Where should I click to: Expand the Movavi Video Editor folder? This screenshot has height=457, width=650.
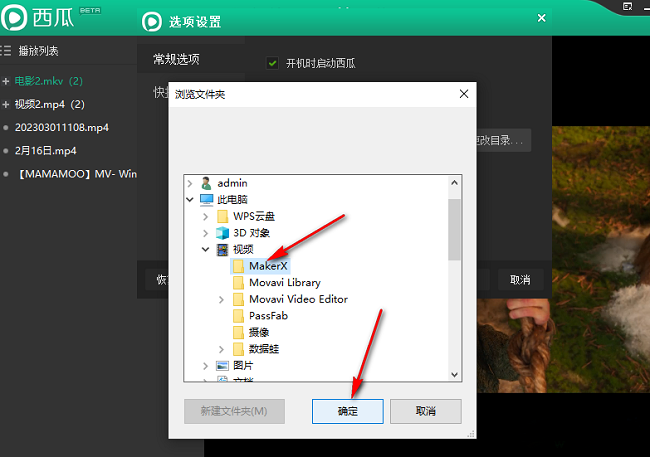click(x=221, y=299)
